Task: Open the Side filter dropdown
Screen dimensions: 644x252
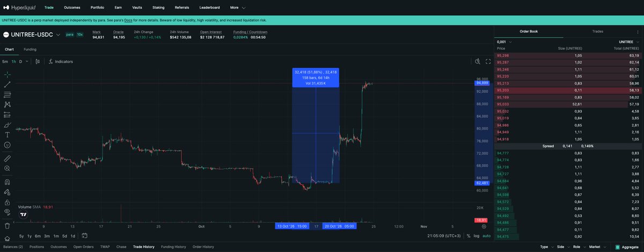Action: (563, 247)
